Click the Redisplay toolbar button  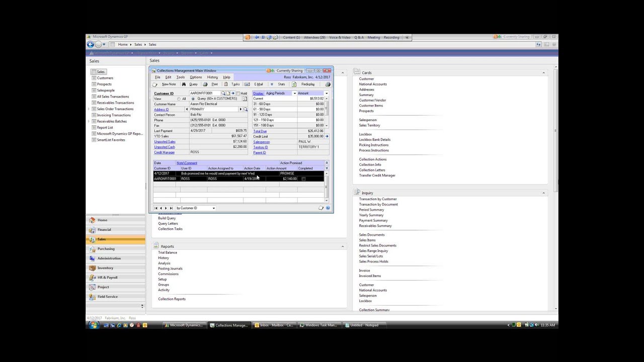tap(304, 84)
